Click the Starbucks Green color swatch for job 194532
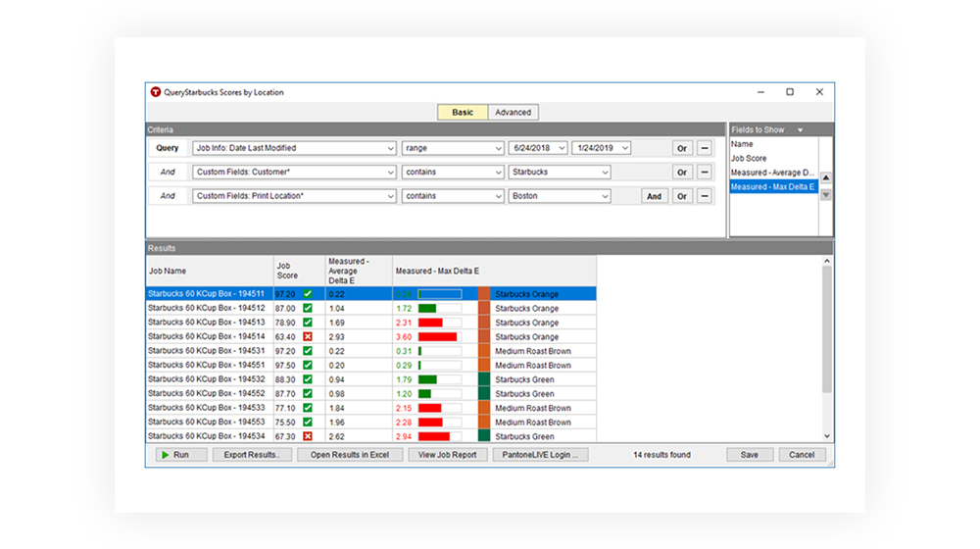Viewport: 980px width, 549px height. click(x=483, y=379)
